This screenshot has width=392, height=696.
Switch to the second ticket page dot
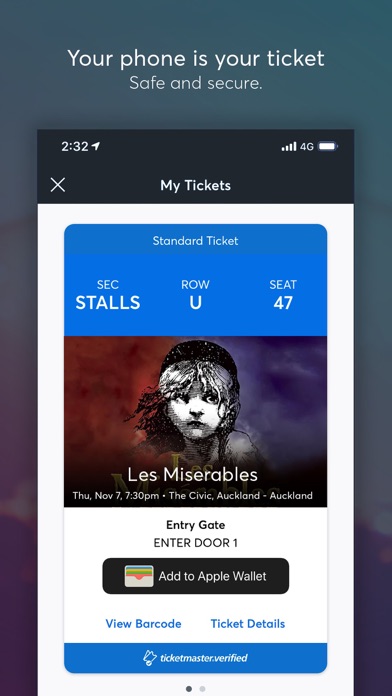(x=202, y=689)
